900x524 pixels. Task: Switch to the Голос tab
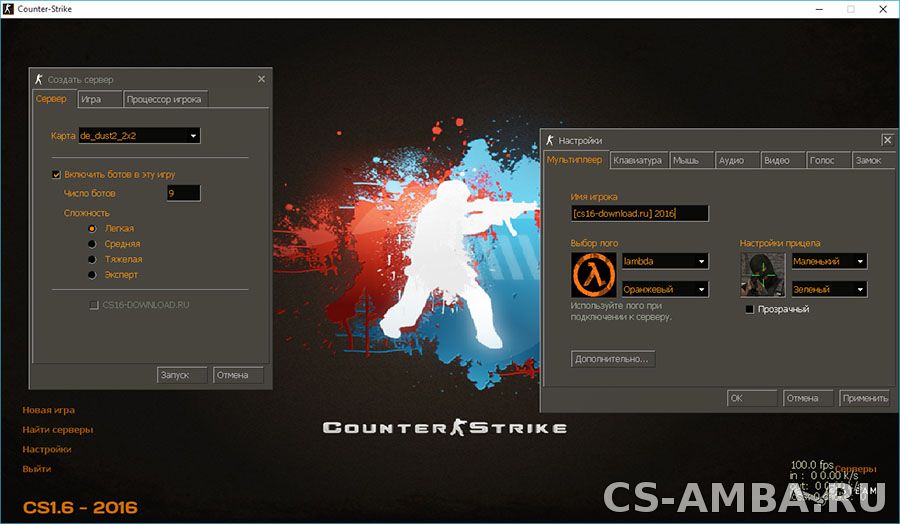click(x=828, y=161)
